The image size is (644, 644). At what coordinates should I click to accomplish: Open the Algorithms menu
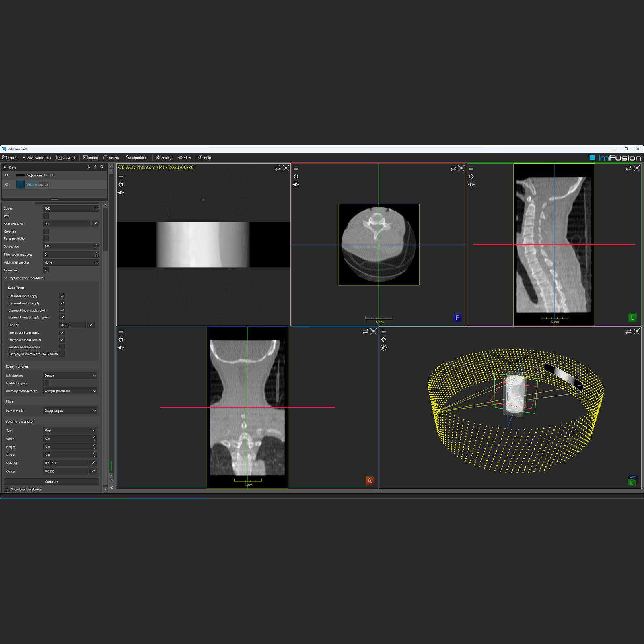click(137, 158)
